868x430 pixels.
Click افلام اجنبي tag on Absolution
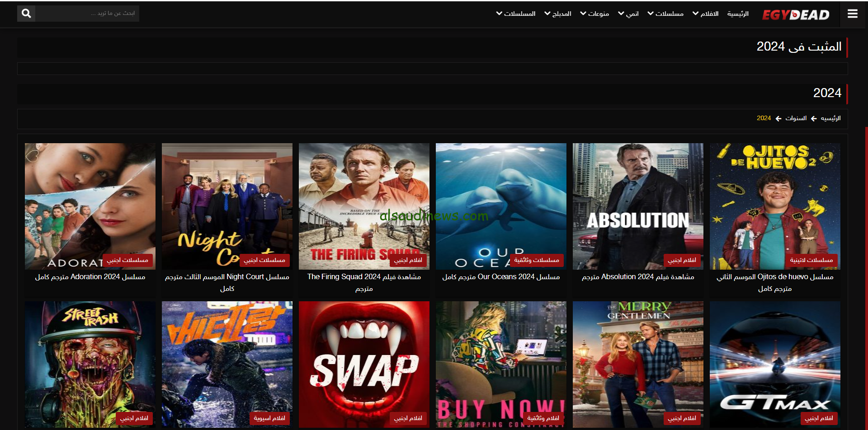click(x=682, y=260)
